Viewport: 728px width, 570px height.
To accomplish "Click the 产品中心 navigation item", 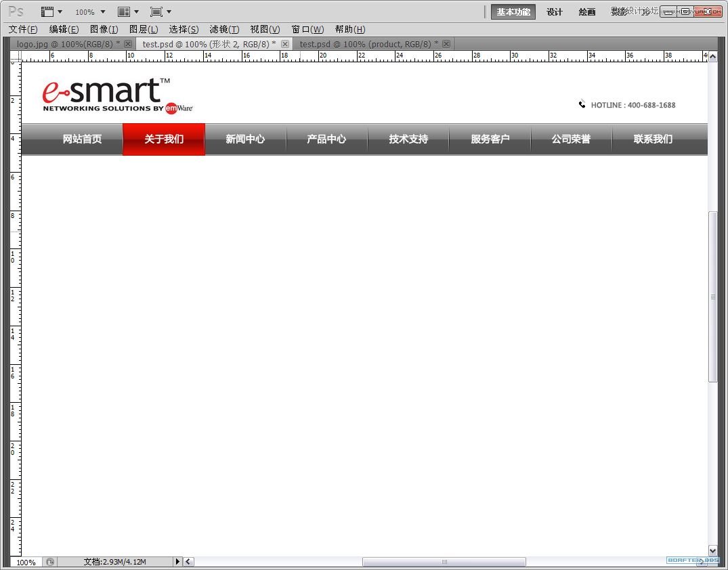I will pyautogui.click(x=327, y=139).
